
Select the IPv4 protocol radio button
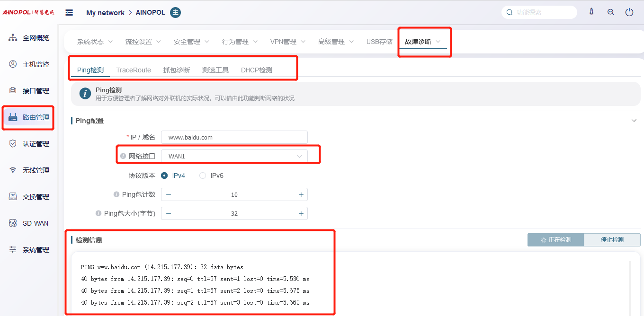pyautogui.click(x=164, y=176)
